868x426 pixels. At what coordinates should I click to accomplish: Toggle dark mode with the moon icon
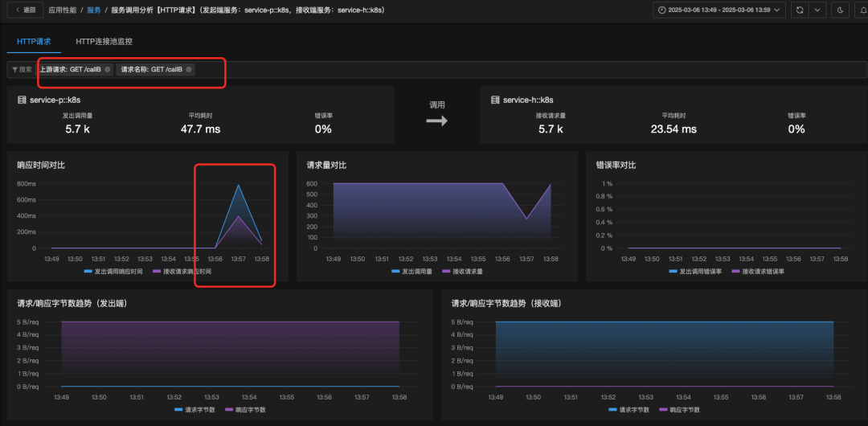pos(841,10)
